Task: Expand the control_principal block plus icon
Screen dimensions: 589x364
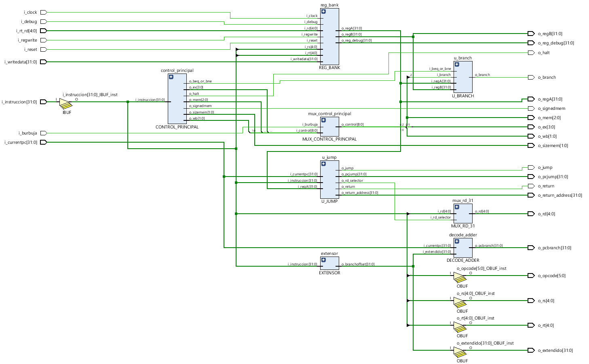Action: (x=171, y=77)
